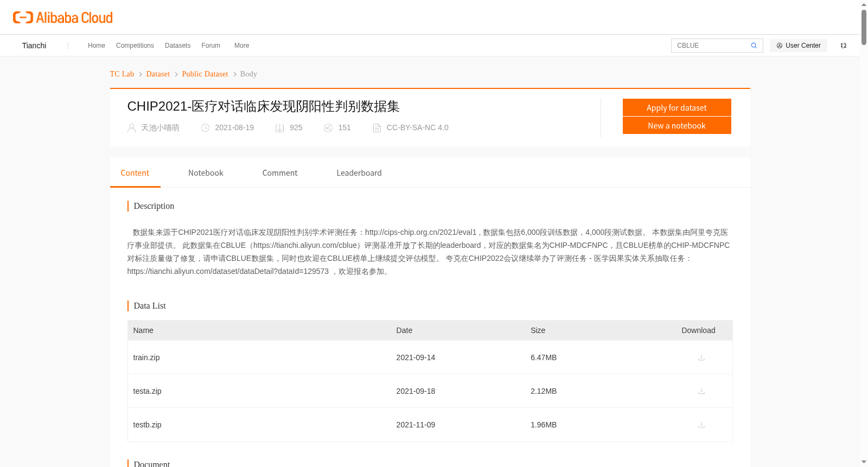Go to TC Lab breadcrumb

pyautogui.click(x=122, y=74)
